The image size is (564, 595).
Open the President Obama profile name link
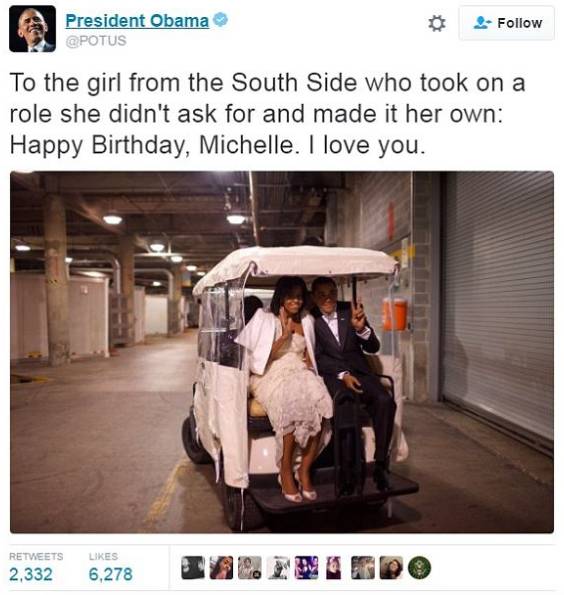(137, 21)
